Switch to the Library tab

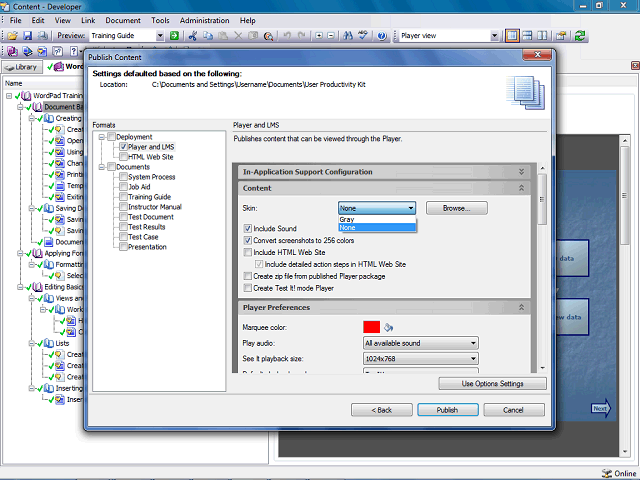click(22, 67)
